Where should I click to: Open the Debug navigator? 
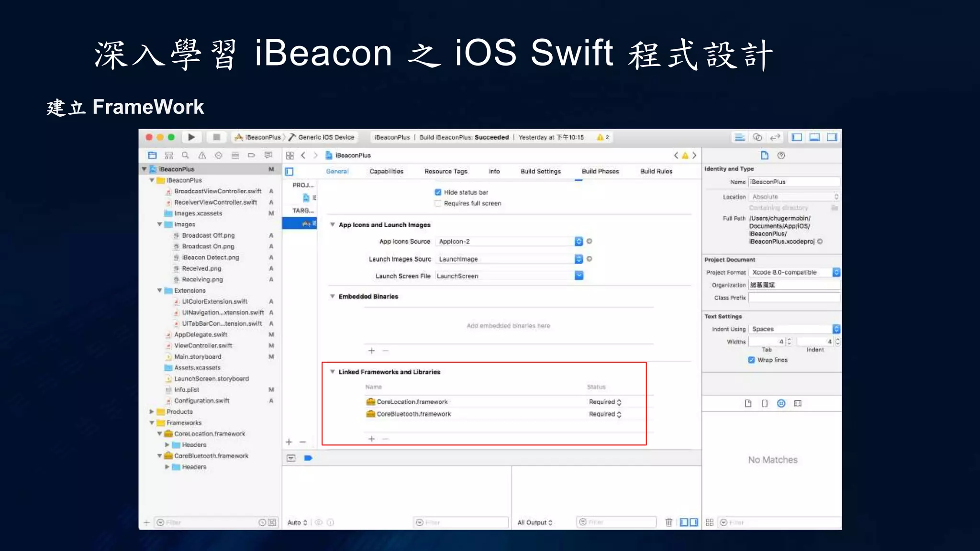point(235,155)
